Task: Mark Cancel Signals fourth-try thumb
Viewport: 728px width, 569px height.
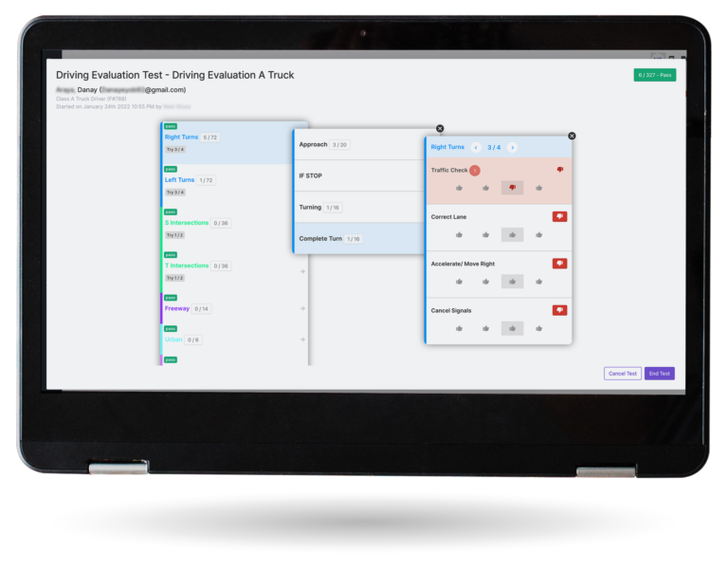Action: pyautogui.click(x=539, y=328)
